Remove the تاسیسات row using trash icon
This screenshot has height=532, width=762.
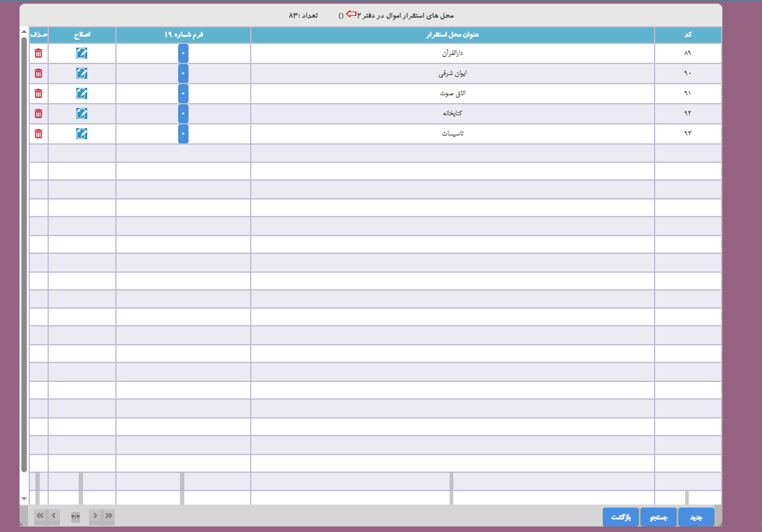[38, 134]
